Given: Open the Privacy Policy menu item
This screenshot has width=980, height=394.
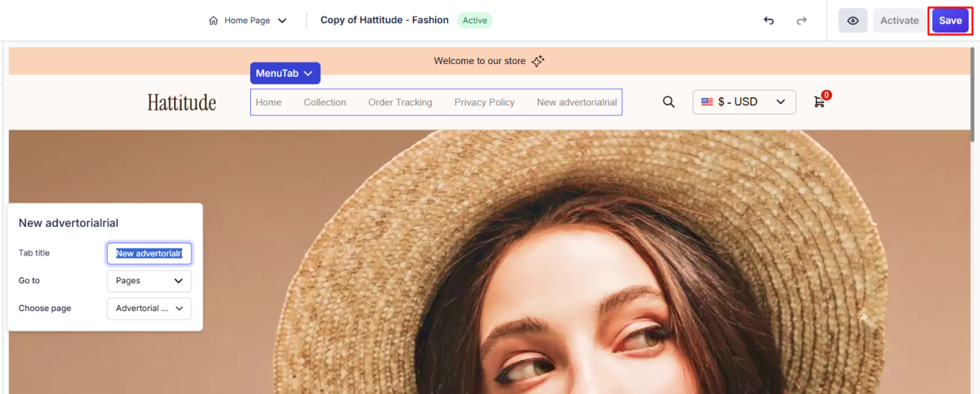Looking at the screenshot, I should (484, 102).
